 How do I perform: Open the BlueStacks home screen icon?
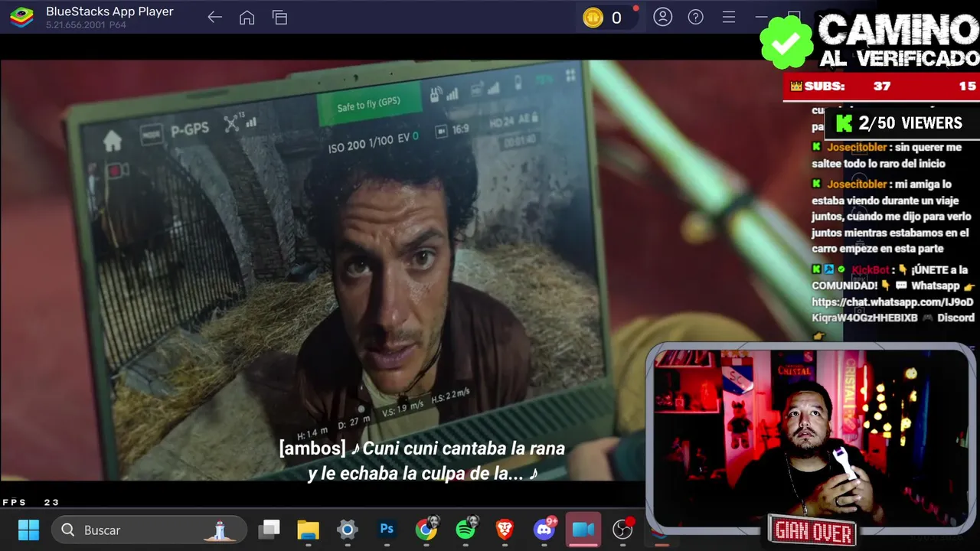[247, 18]
